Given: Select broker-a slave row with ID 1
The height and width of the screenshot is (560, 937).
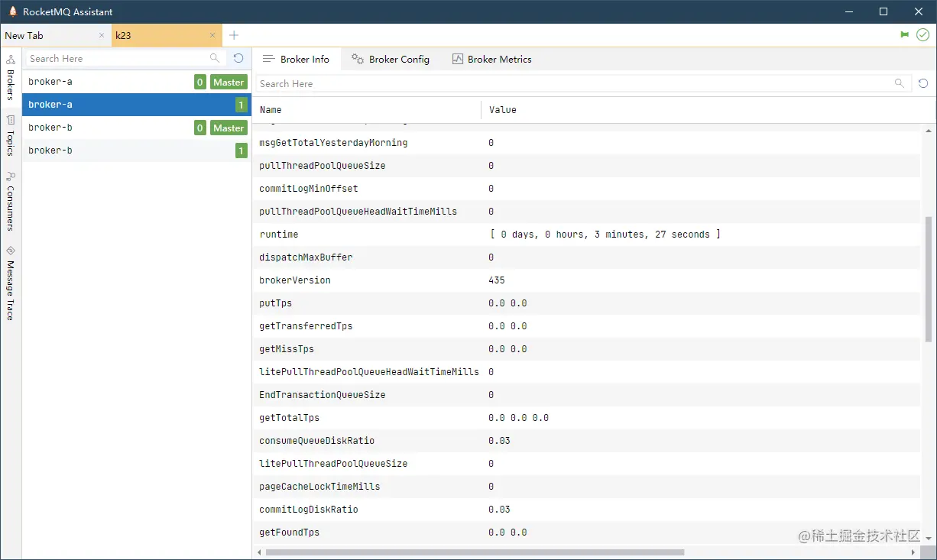Looking at the screenshot, I should 137,105.
